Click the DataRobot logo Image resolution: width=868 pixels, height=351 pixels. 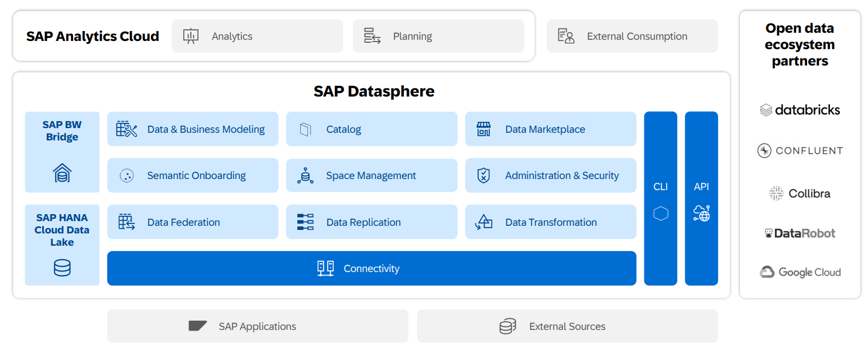coord(800,233)
